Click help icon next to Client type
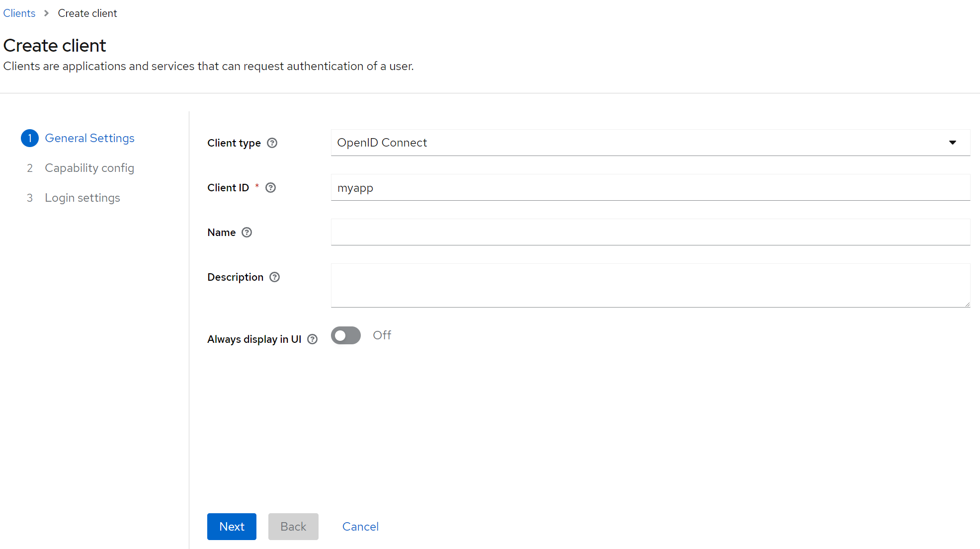The image size is (980, 549). 272,143
